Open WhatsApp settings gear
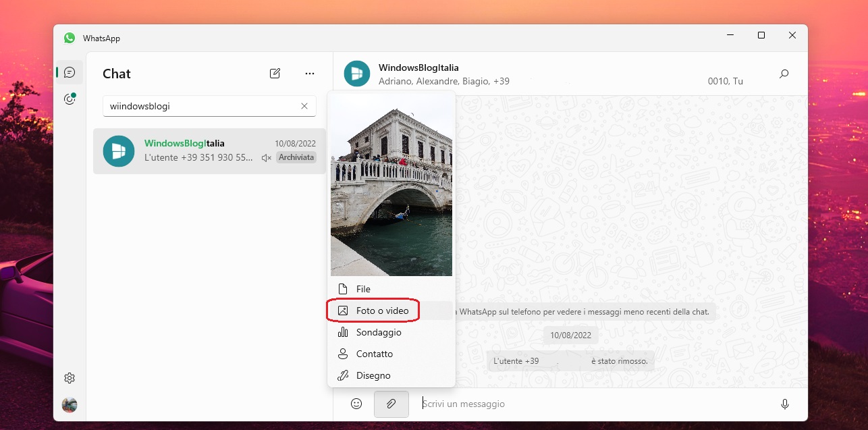Screen dimensions: 868x430 click(x=70, y=378)
